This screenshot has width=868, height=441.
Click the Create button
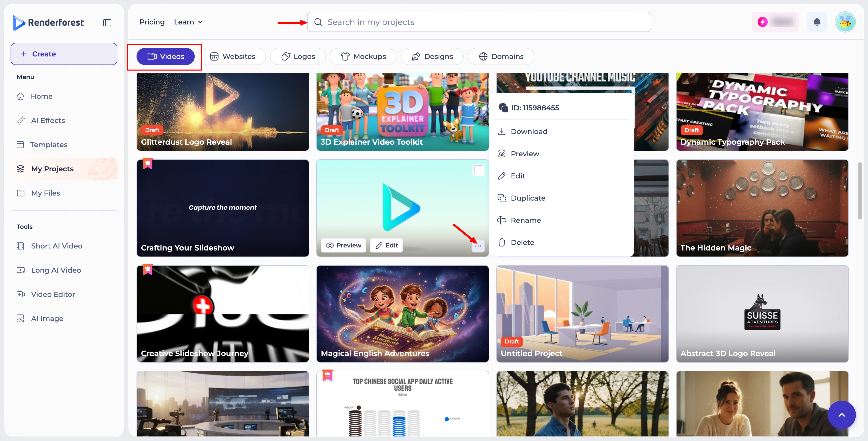[x=64, y=54]
